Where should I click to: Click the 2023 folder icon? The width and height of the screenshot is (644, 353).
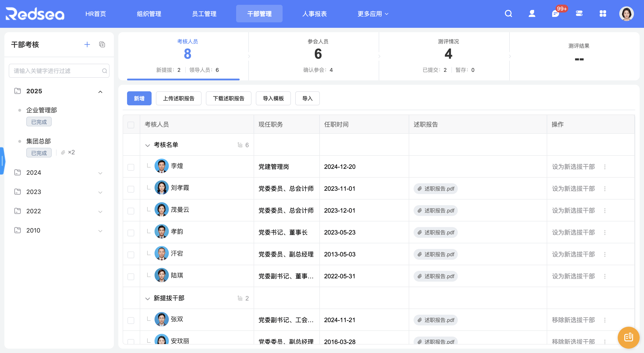tap(18, 192)
